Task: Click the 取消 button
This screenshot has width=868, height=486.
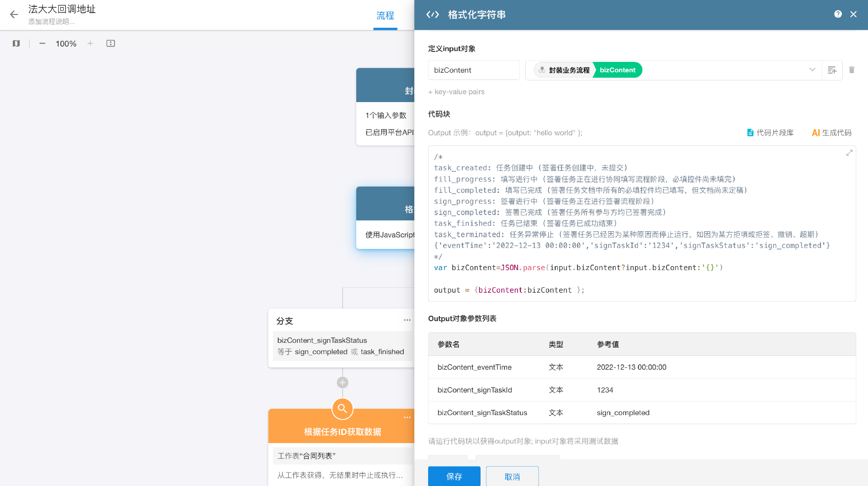Action: pos(512,476)
